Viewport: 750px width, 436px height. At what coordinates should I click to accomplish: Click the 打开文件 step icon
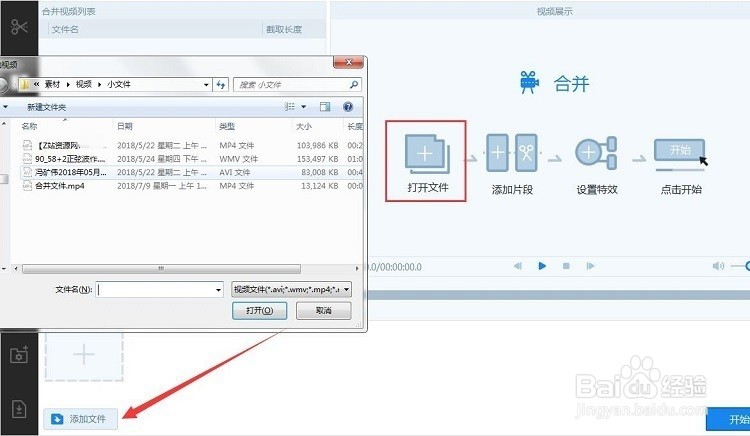point(427,153)
